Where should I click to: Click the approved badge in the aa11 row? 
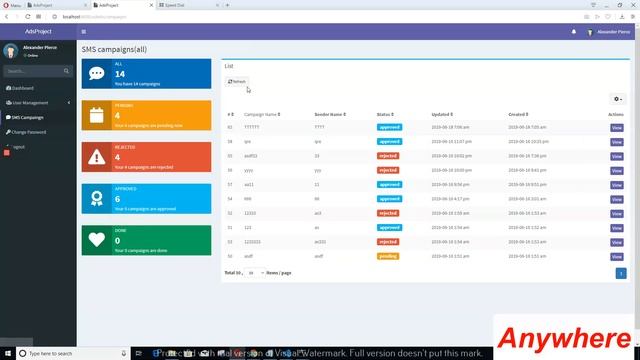(x=389, y=184)
